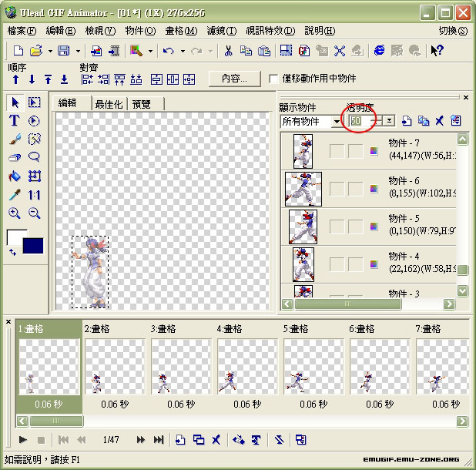Screen dimensions: 476x470
Task: Open the transparency value dropdown arrow
Action: [x=390, y=121]
